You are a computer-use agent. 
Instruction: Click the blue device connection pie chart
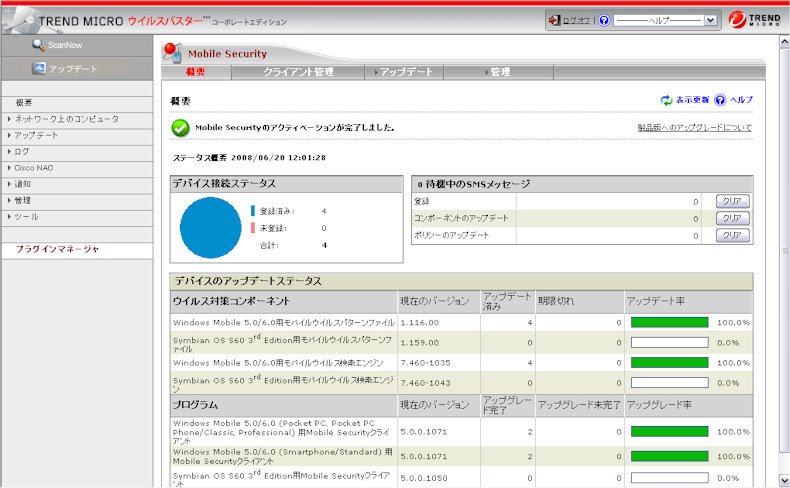pyautogui.click(x=211, y=228)
